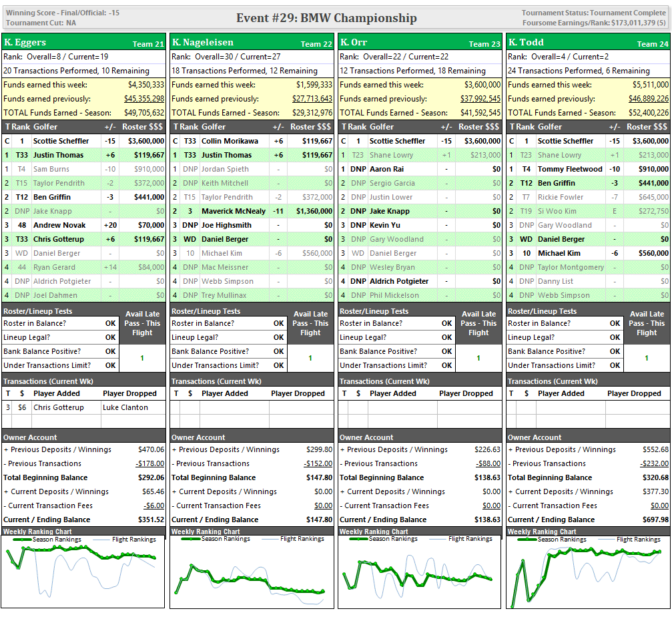Select the Foursome Earnings/Rank text

point(593,23)
